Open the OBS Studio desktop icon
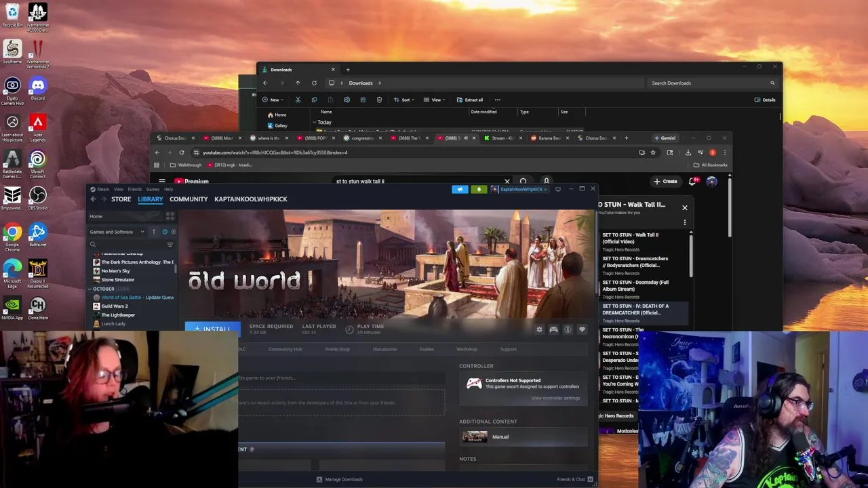868x488 pixels. (x=37, y=199)
